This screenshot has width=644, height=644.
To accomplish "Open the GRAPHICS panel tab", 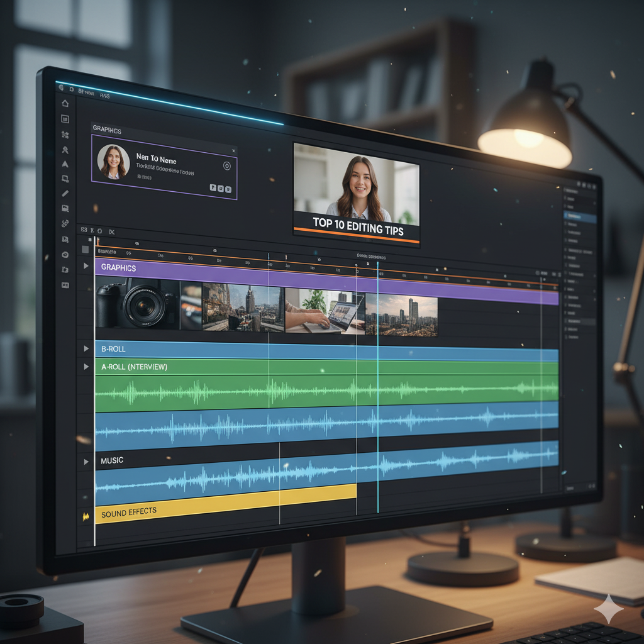I will pos(107,129).
